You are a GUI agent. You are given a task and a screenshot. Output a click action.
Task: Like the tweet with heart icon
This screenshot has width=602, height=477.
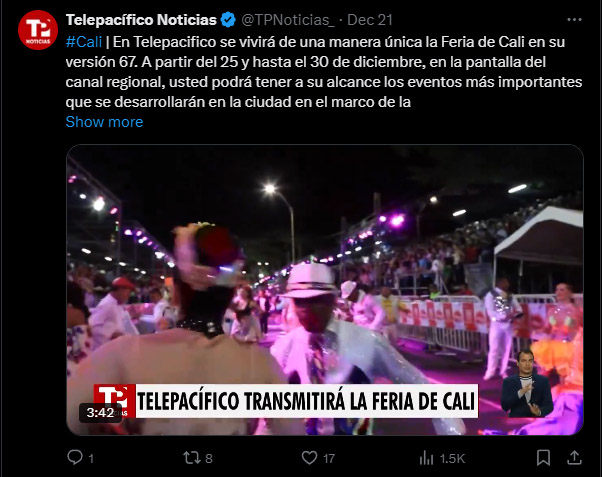pyautogui.click(x=309, y=457)
